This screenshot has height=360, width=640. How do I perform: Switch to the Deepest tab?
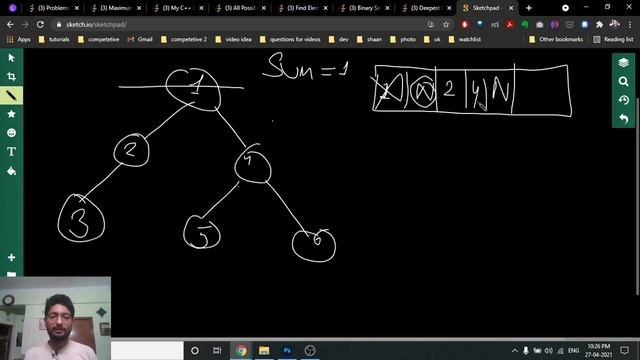point(427,8)
